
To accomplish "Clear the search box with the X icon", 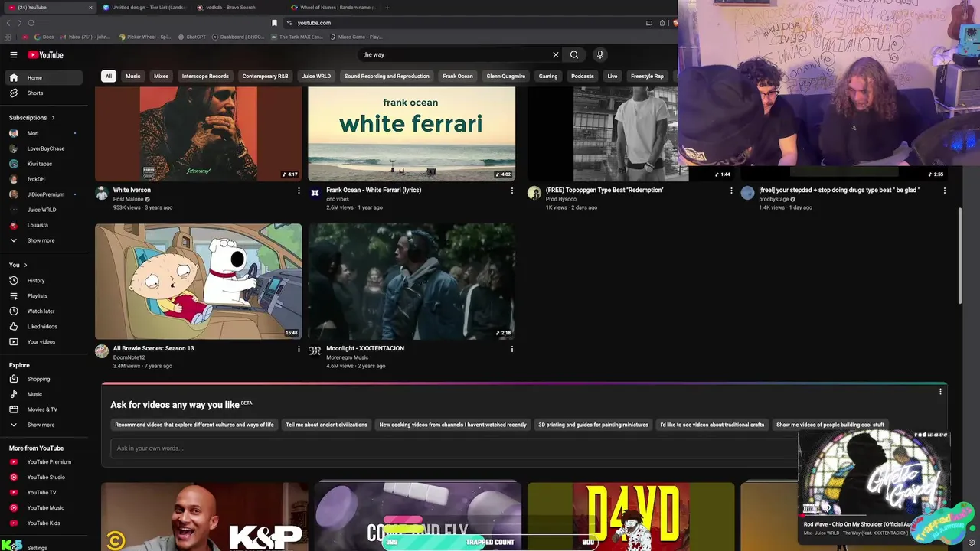I will [x=556, y=54].
